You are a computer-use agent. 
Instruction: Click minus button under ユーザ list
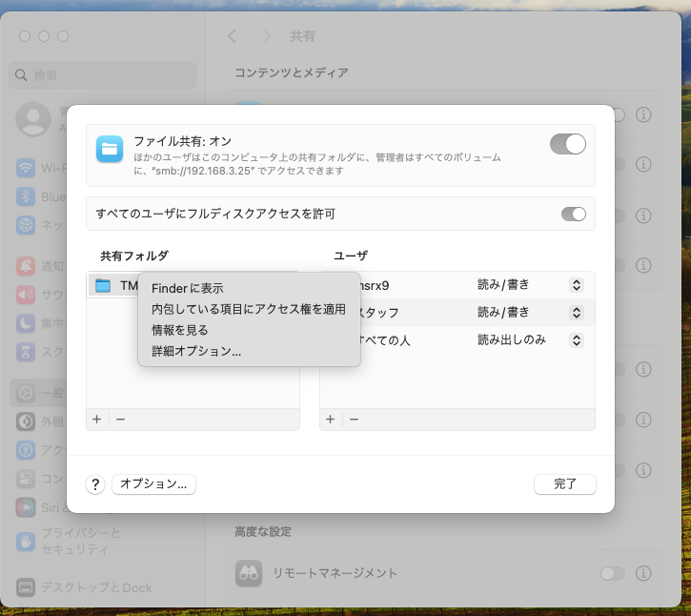point(354,419)
